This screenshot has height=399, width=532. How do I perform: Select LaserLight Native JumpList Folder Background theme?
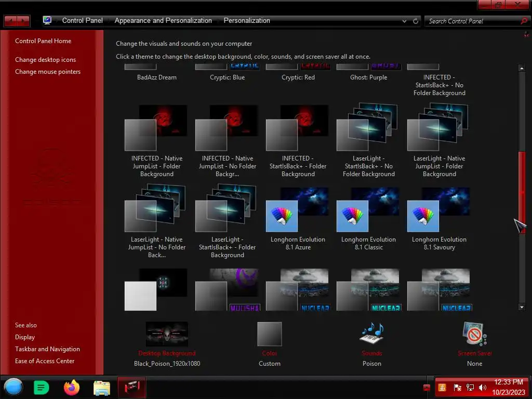tap(439, 141)
